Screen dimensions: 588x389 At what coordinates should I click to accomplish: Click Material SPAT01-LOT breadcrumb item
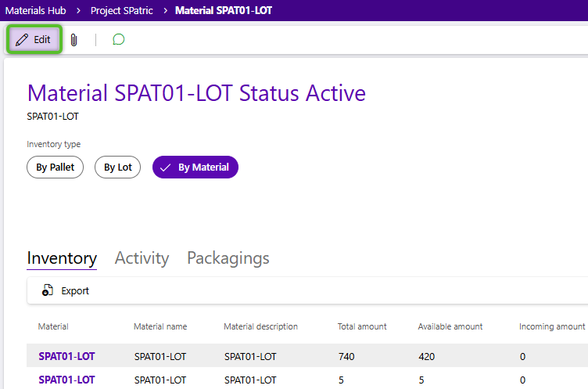[225, 10]
